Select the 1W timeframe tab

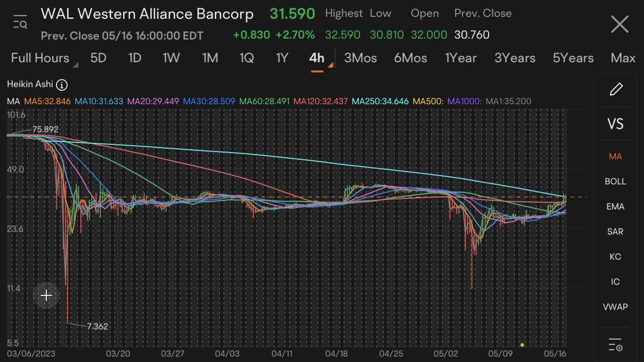coord(171,58)
